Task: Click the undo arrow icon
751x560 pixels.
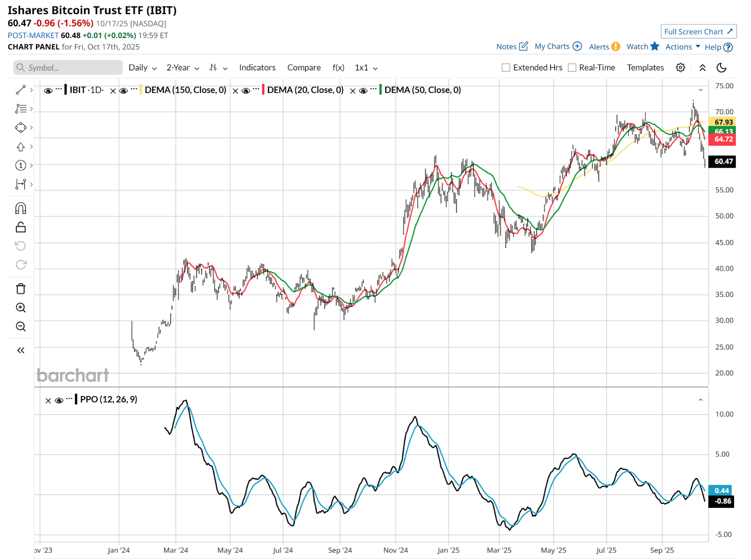Action: tap(21, 246)
